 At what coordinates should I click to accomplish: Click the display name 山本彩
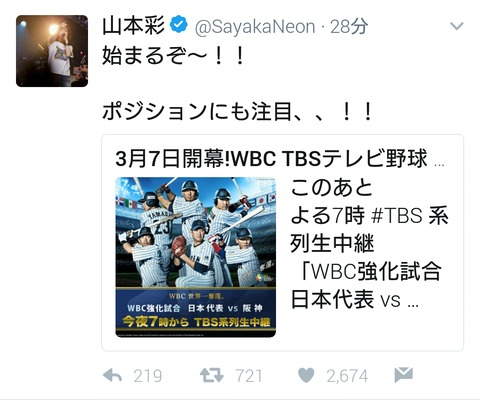click(134, 25)
